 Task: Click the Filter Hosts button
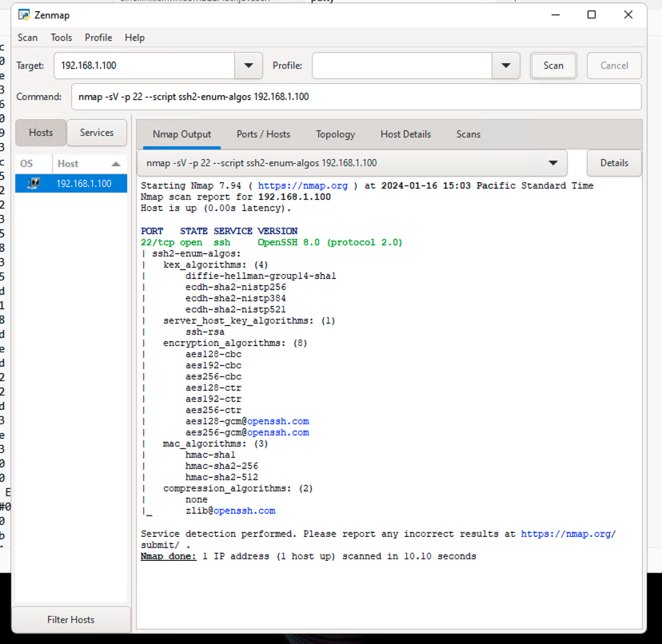(x=71, y=619)
